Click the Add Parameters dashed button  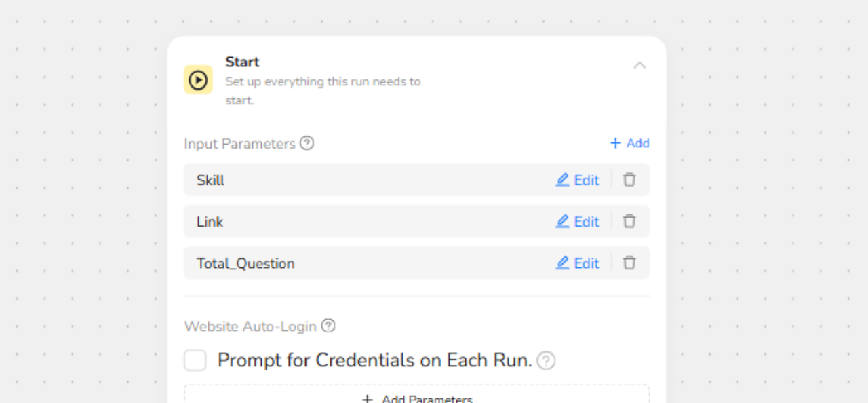click(416, 397)
